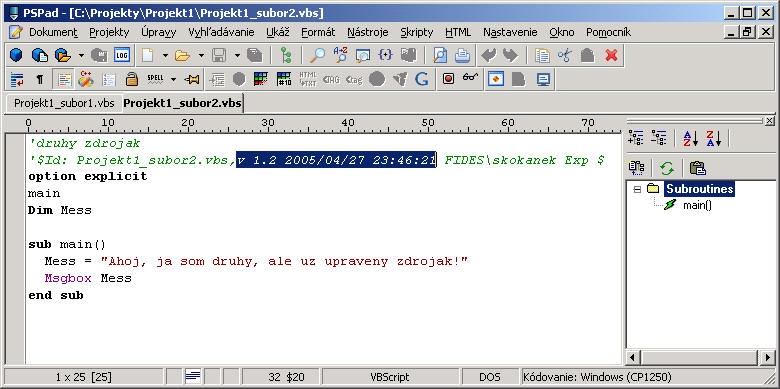This screenshot has height=389, width=780.
Task: Collapse the Subroutines tree node
Action: 637,189
